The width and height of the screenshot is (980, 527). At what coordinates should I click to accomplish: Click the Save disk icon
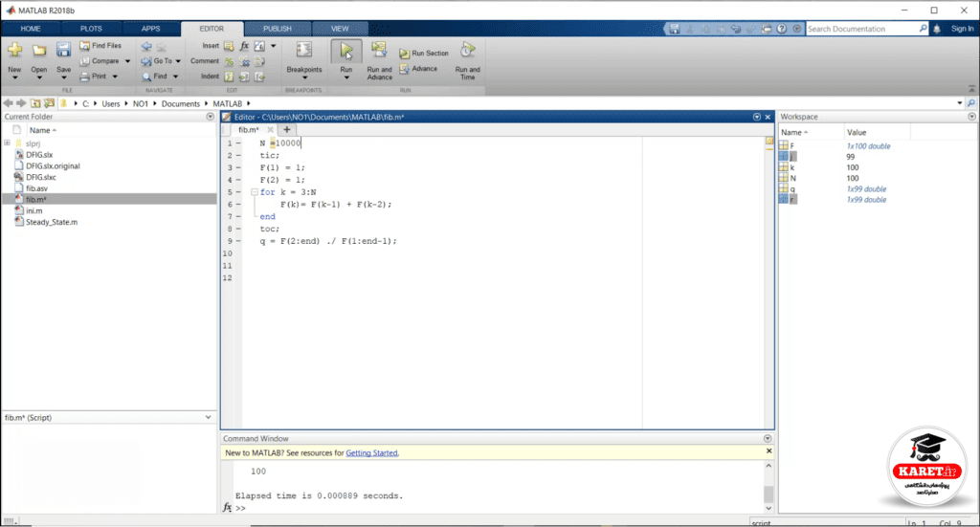point(63,51)
